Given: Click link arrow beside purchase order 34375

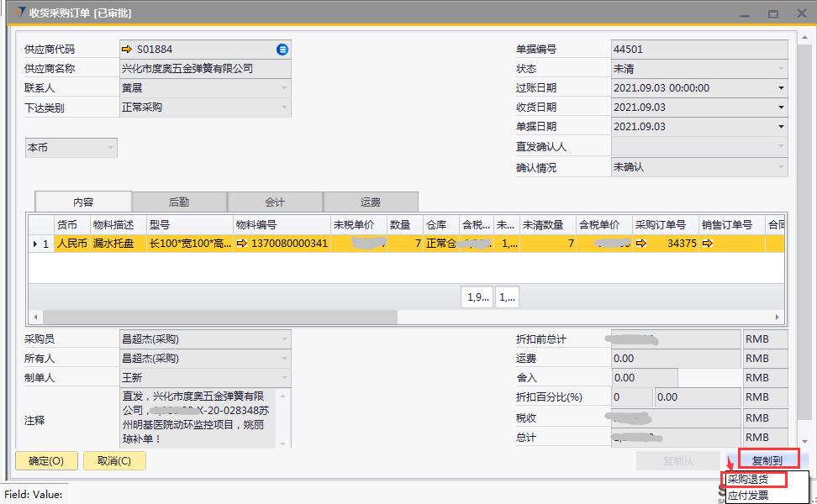Looking at the screenshot, I should 641,244.
